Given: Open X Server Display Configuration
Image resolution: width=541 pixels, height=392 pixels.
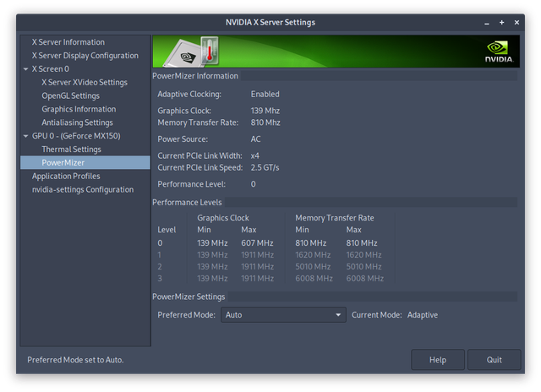Looking at the screenshot, I should pos(85,56).
